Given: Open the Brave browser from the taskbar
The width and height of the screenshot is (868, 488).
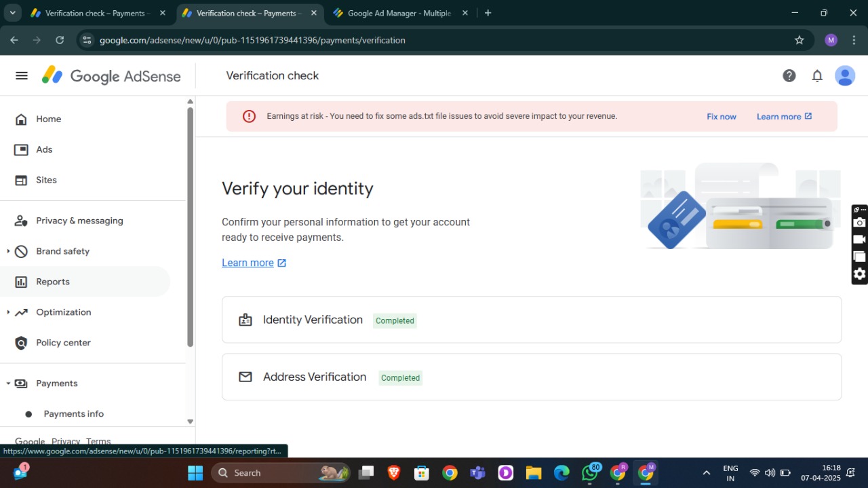Looking at the screenshot, I should pyautogui.click(x=394, y=473).
